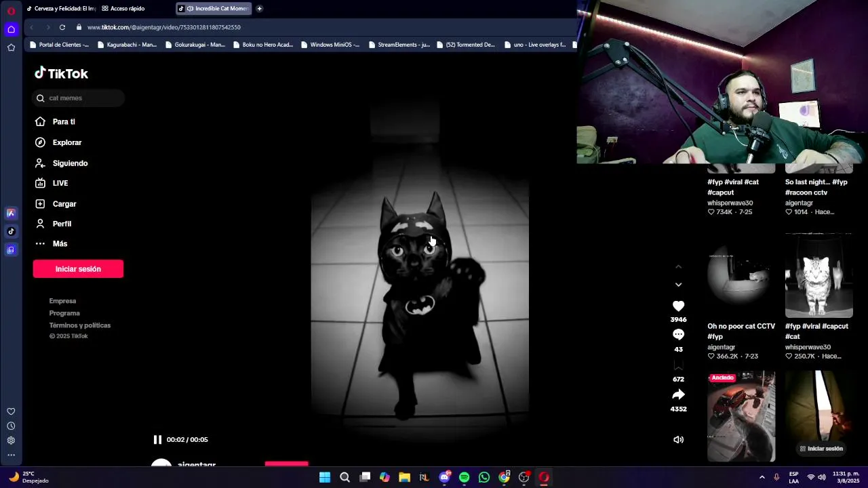This screenshot has height=488, width=868.
Task: Open 'Gokurakugai - Man...' bookmark
Action: (195, 45)
